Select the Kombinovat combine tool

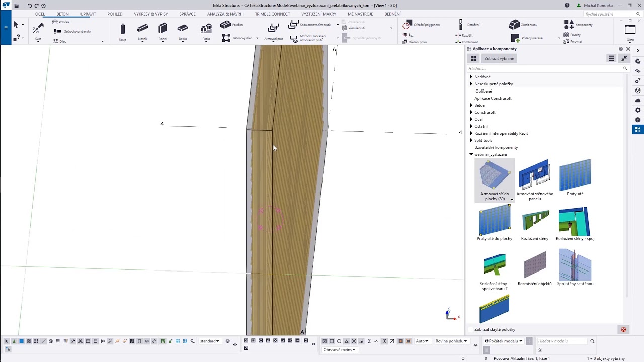tap(466, 42)
